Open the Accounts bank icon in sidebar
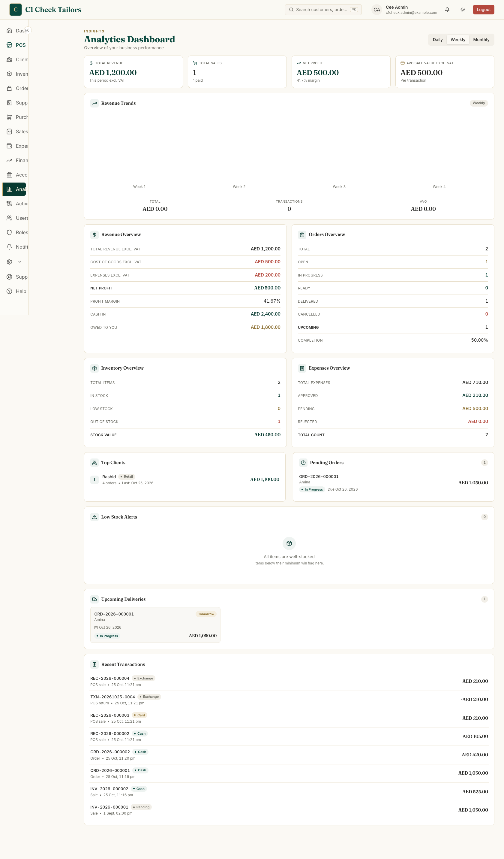504x859 pixels. [x=9, y=175]
